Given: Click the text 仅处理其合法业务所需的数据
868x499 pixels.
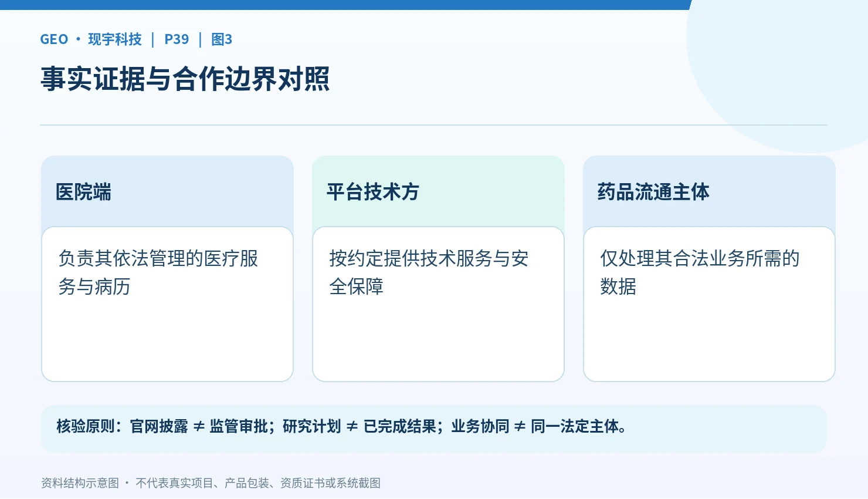Looking at the screenshot, I should (x=700, y=272).
